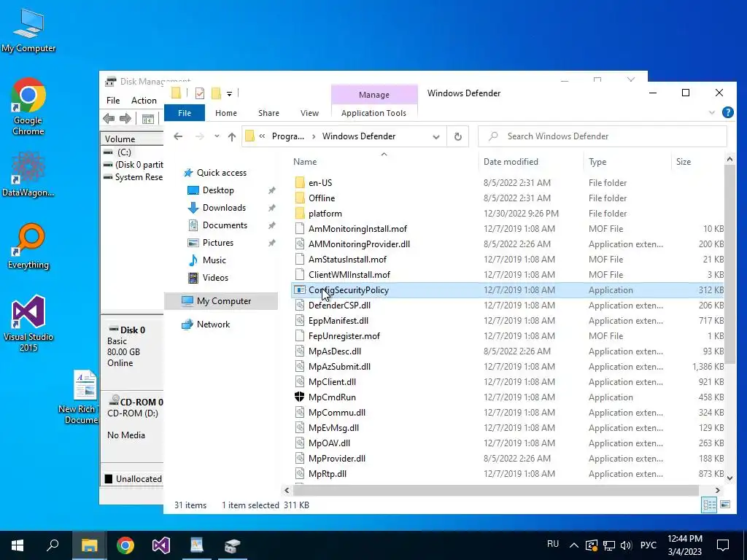
Task: Select Quick access in navigation pane
Action: (222, 173)
